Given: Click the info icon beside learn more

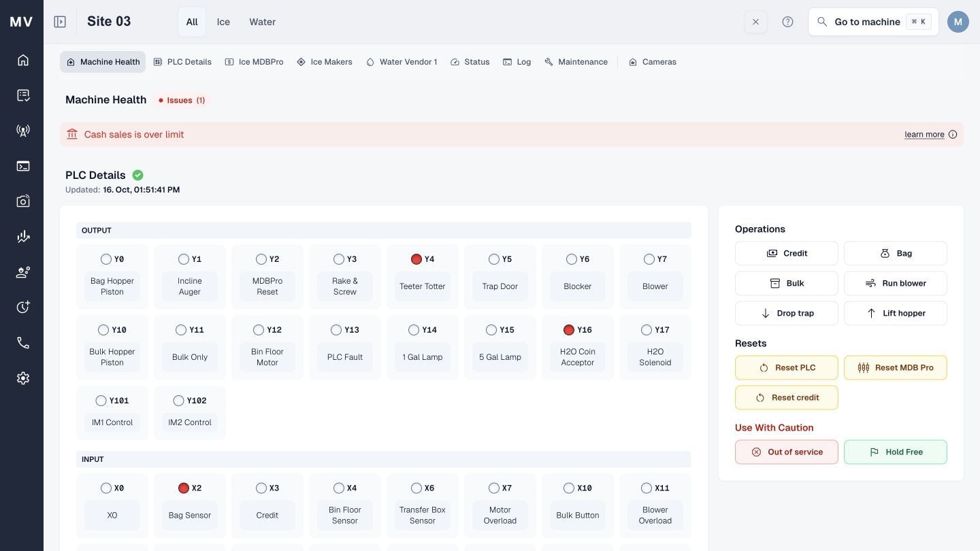Looking at the screenshot, I should (x=953, y=135).
